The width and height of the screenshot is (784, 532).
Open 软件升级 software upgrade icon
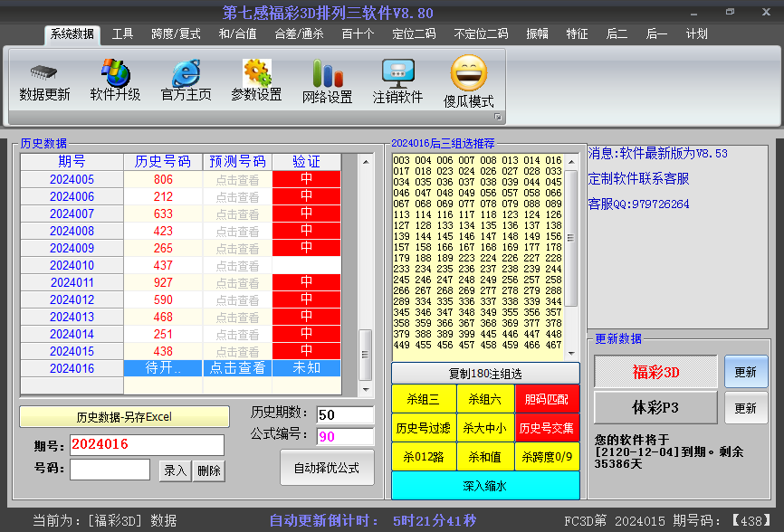(116, 72)
